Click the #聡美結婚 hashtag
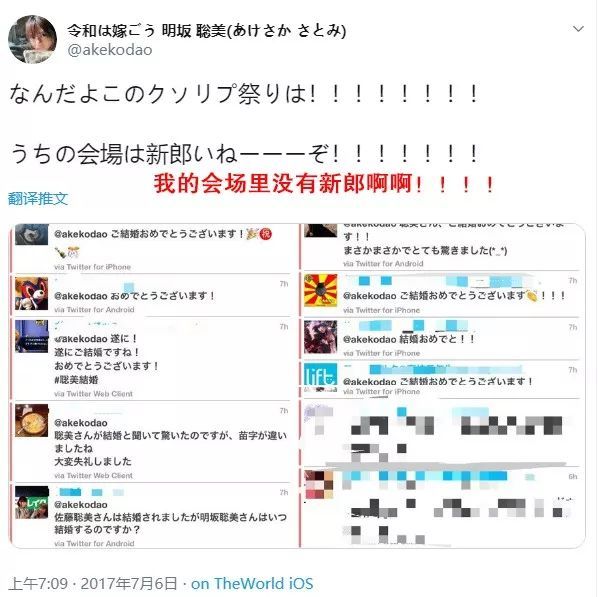The height and width of the screenshot is (597, 598). click(x=76, y=380)
